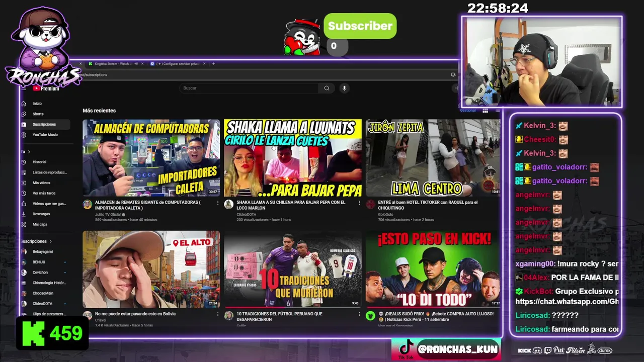Switch to list view icon

pos(498,111)
